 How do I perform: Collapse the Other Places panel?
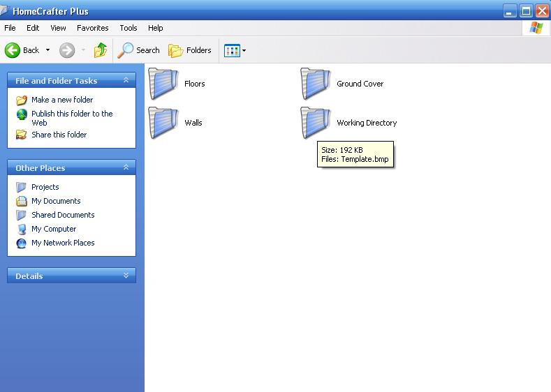click(126, 167)
